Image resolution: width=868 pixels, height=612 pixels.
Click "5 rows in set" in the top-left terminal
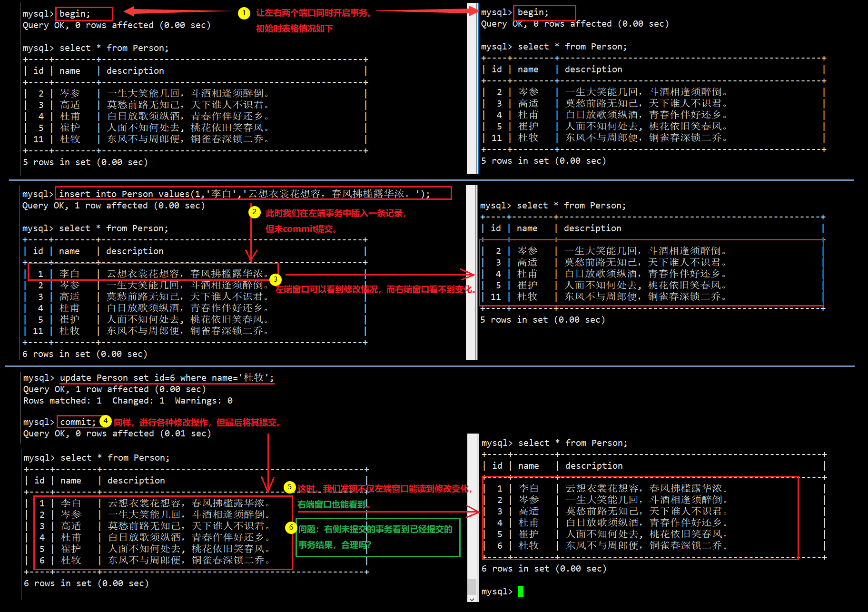tap(85, 162)
